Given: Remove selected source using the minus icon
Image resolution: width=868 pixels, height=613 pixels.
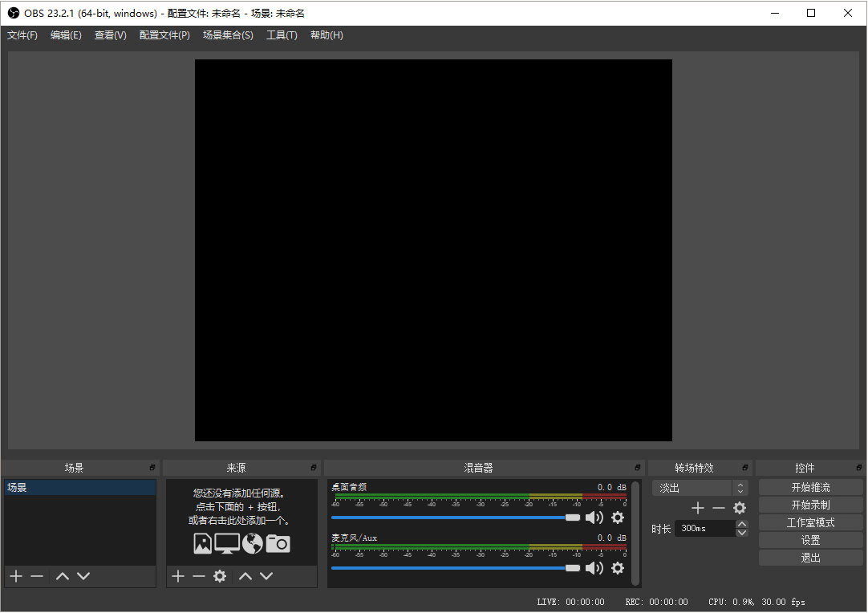Looking at the screenshot, I should (x=199, y=575).
